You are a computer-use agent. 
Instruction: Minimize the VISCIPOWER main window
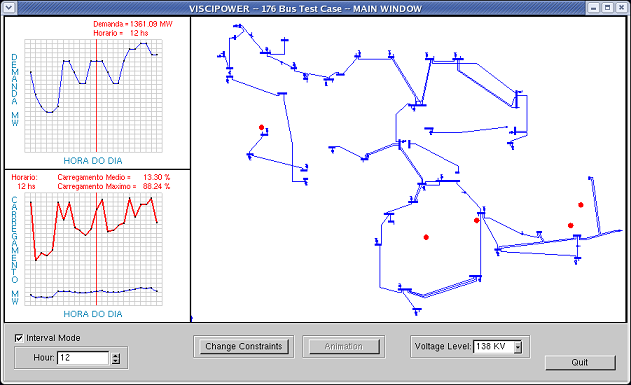tap(594, 8)
